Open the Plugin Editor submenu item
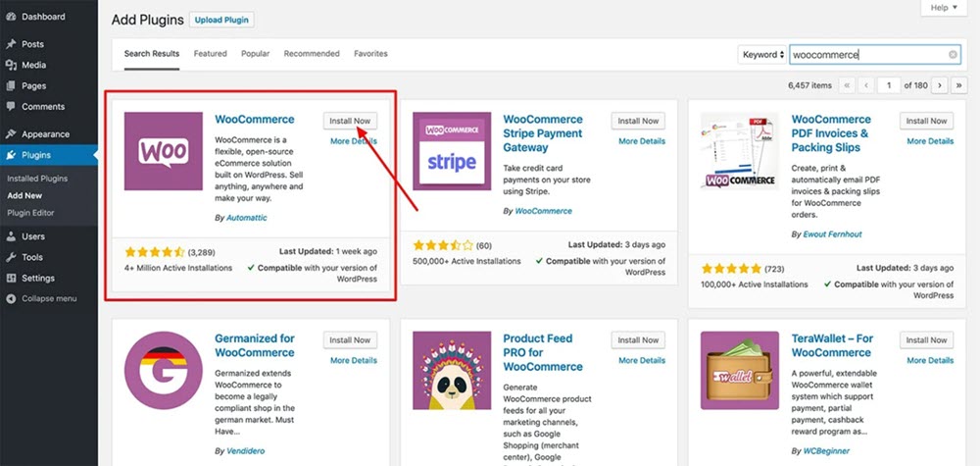The width and height of the screenshot is (980, 466). pos(30,213)
